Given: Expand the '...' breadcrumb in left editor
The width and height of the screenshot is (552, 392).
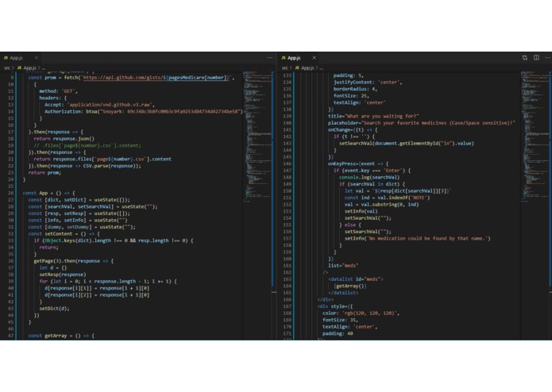Looking at the screenshot, I should click(44, 68).
